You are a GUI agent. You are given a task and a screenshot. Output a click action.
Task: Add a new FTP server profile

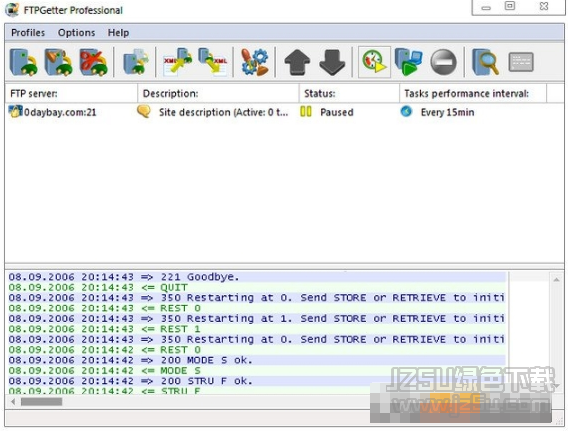click(24, 62)
